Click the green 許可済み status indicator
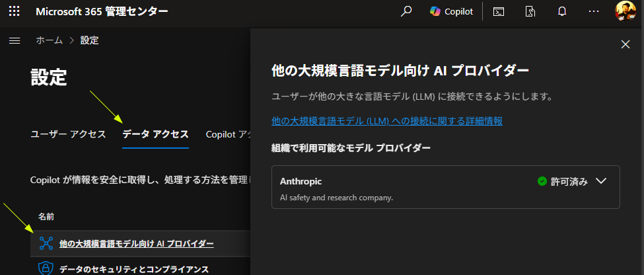 [x=562, y=181]
